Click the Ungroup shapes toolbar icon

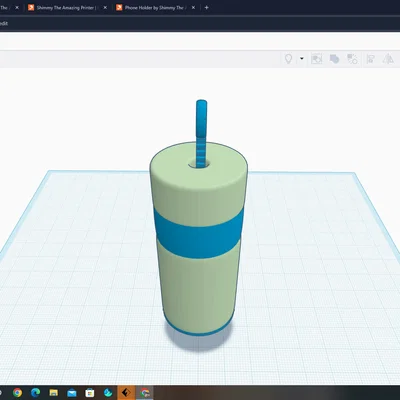pyautogui.click(x=352, y=59)
